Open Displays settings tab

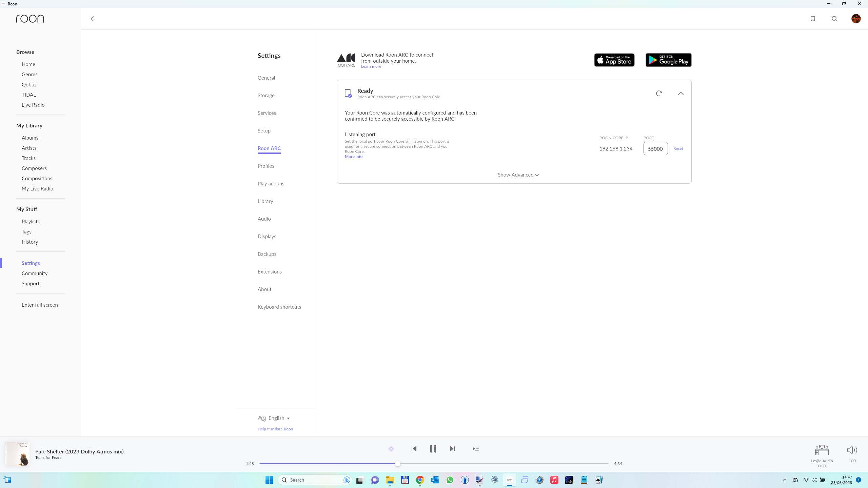coord(267,237)
